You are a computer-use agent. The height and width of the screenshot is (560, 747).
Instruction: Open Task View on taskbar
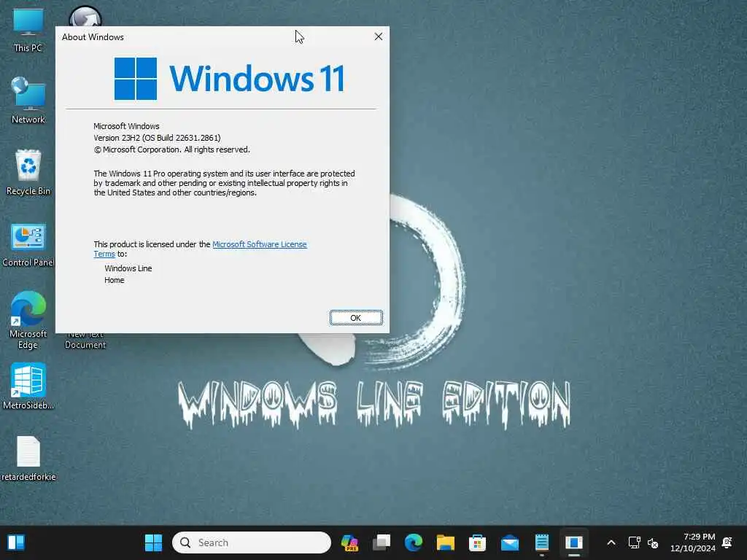(x=382, y=542)
